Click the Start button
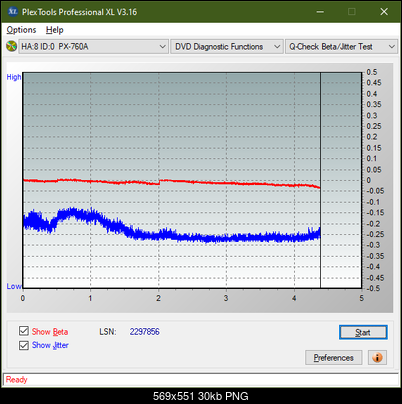 click(363, 332)
